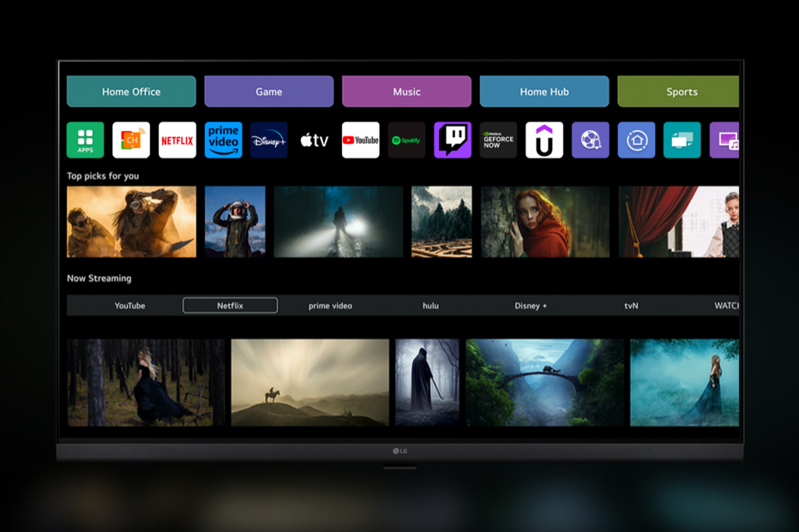The width and height of the screenshot is (799, 532).
Task: Launch the YouTube app icon
Action: pos(360,140)
